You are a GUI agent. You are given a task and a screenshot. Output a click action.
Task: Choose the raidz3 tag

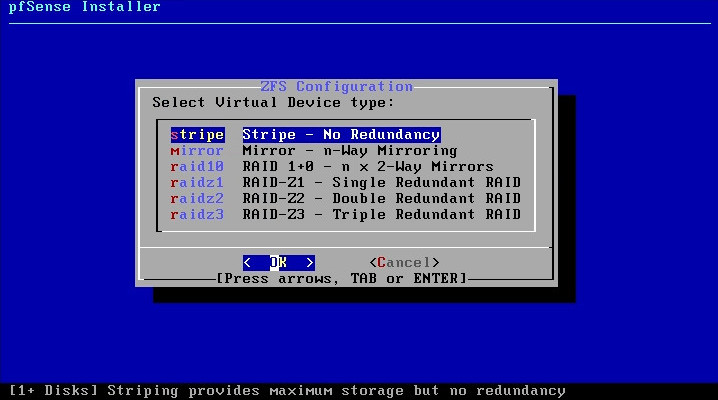pyautogui.click(x=197, y=214)
